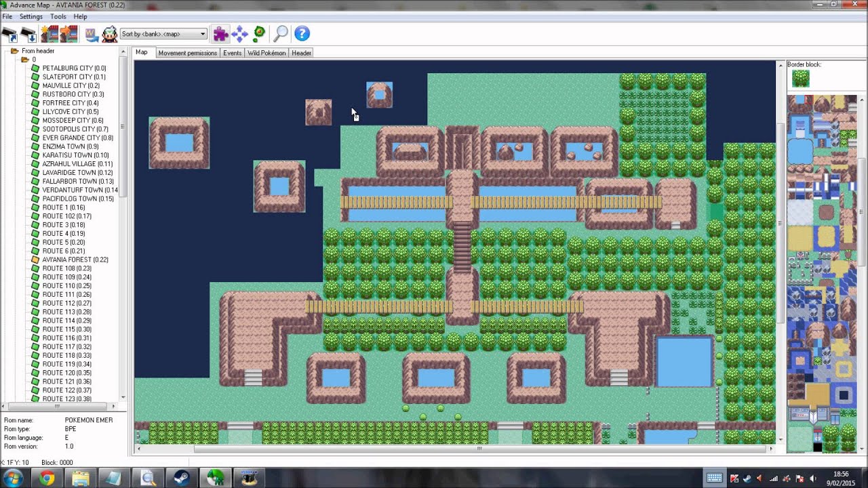Select RUSTBORO CITY (0.3) map
The width and height of the screenshot is (868, 488).
[x=73, y=94]
